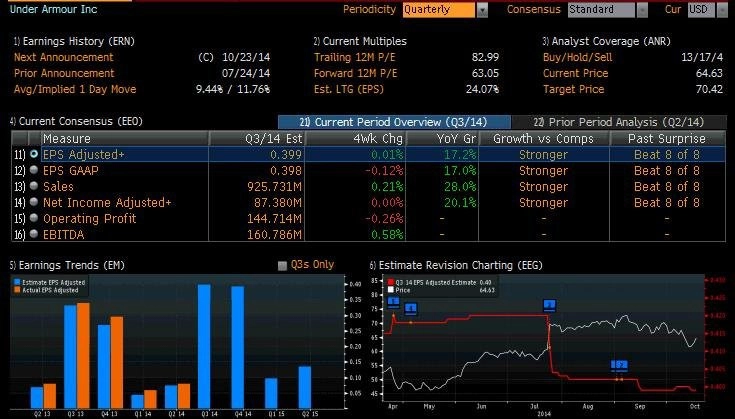Screen dimensions: 735x419
Task: Click the Current Price value 64.63
Action: pyautogui.click(x=709, y=73)
